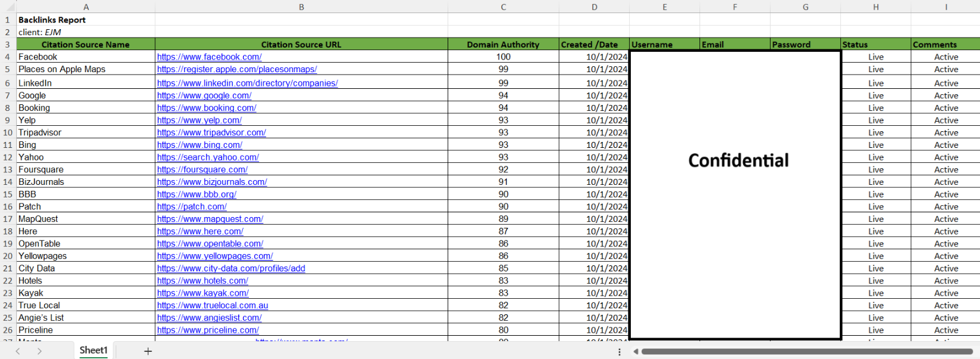Add a new sheet with the plus icon

pos(148,351)
